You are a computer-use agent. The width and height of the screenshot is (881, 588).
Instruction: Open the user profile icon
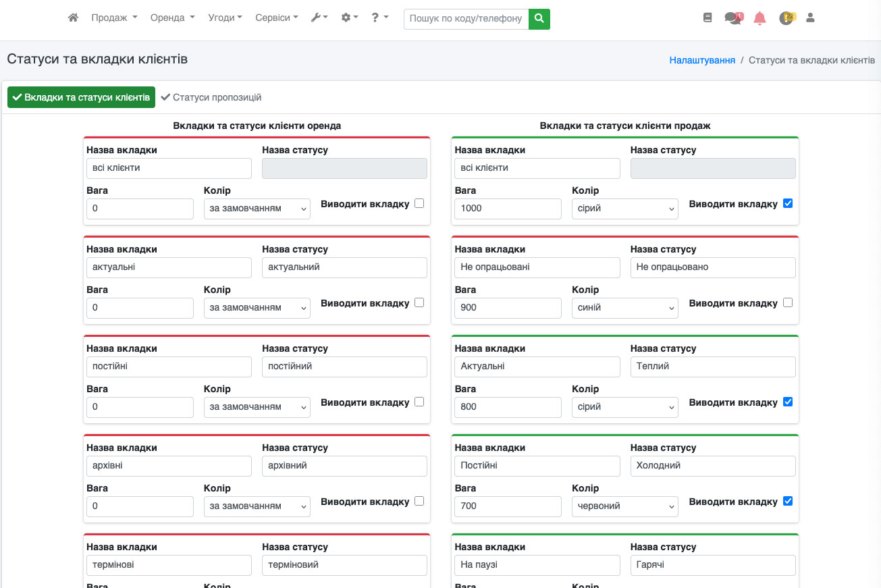810,18
